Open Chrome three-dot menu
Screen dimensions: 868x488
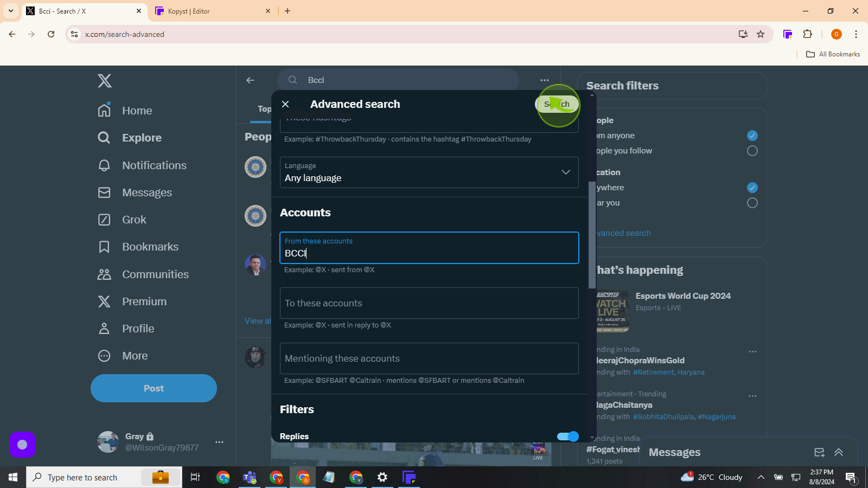point(856,34)
